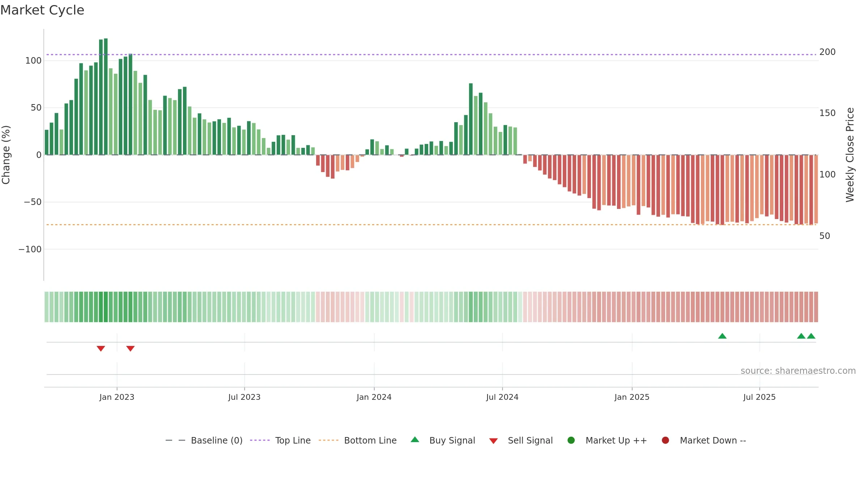Click the Change (%) axis title
This screenshot has width=868, height=488.
coord(6,155)
